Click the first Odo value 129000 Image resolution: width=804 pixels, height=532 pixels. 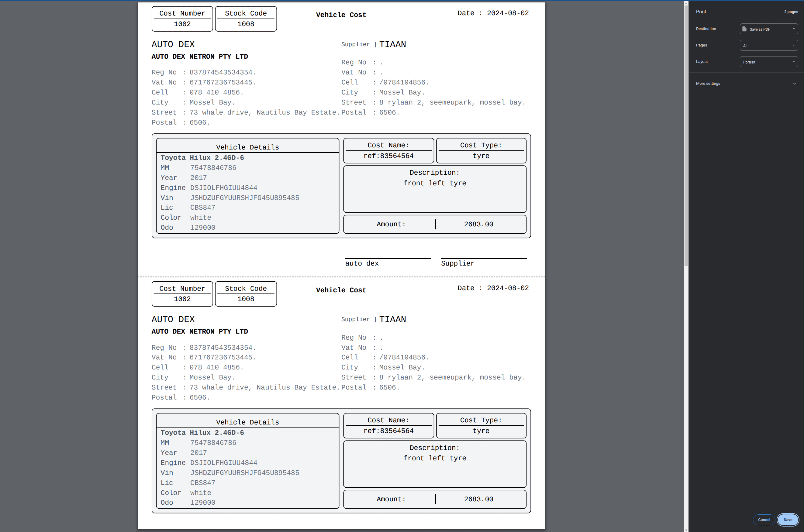coord(203,228)
